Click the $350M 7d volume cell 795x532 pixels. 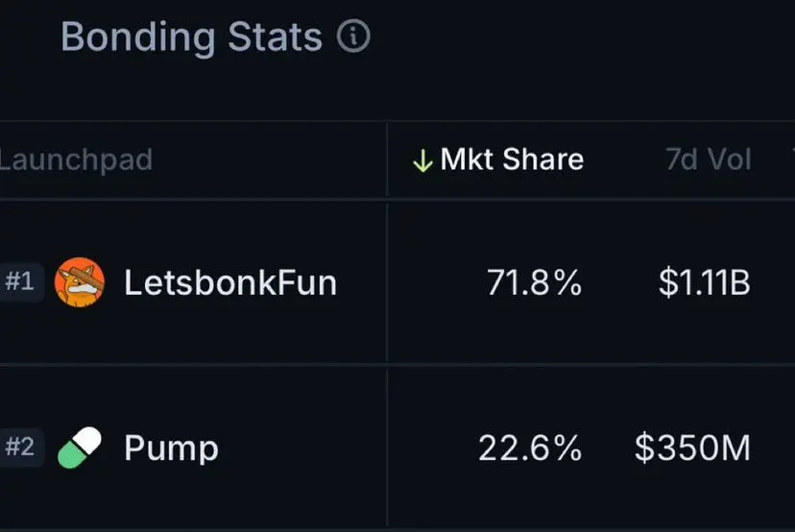[x=692, y=447]
